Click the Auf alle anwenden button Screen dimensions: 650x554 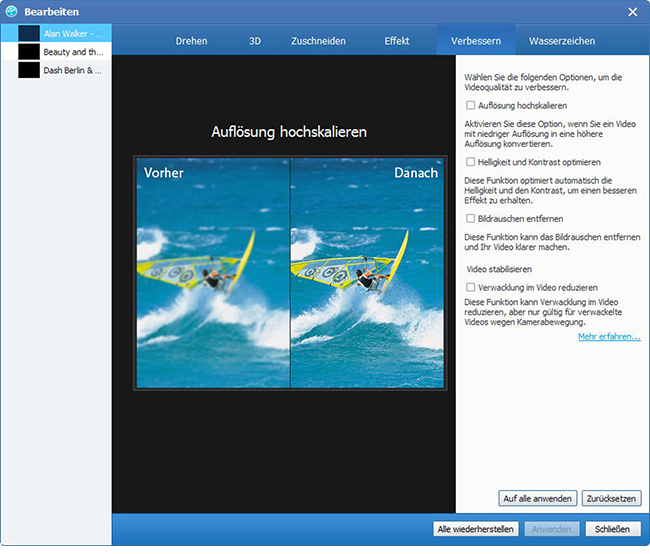click(x=537, y=498)
